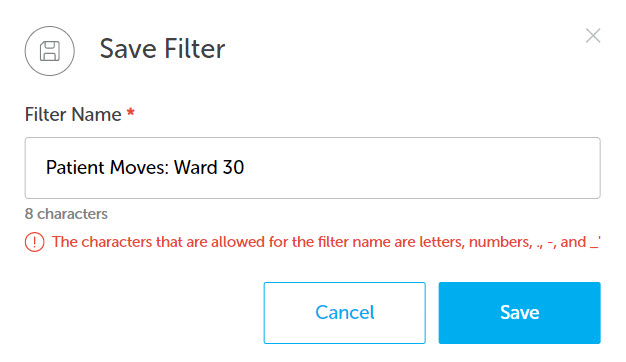This screenshot has width=626, height=362.
Task: Click empty right side of Filter Name field
Action: pos(423,168)
